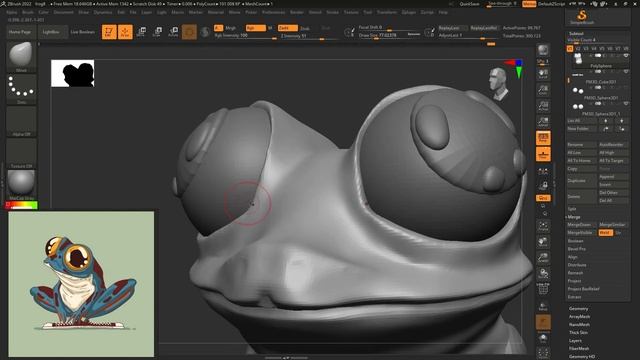Activate the Draw mode button
The image size is (640, 360).
125,32
